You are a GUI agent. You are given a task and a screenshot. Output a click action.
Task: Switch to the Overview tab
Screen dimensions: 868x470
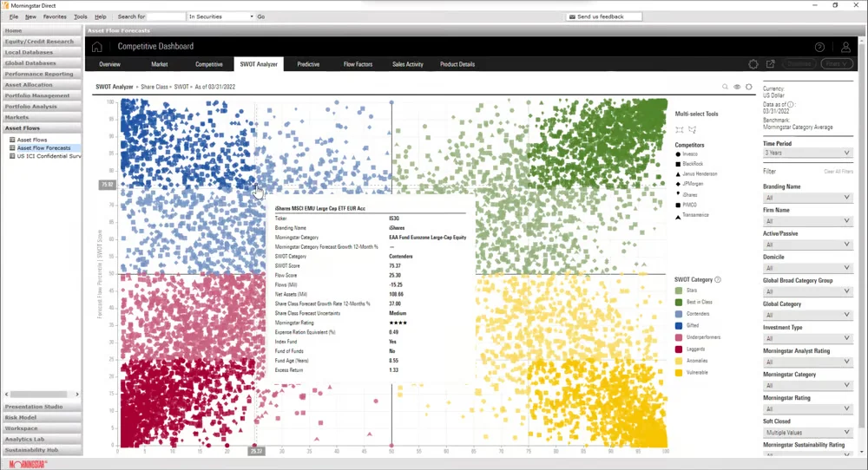coord(109,64)
